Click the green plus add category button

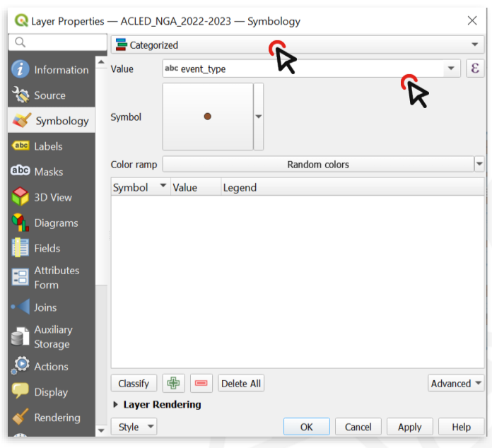pos(173,384)
